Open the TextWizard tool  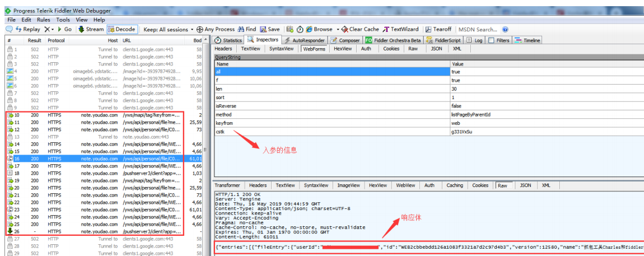(401, 29)
